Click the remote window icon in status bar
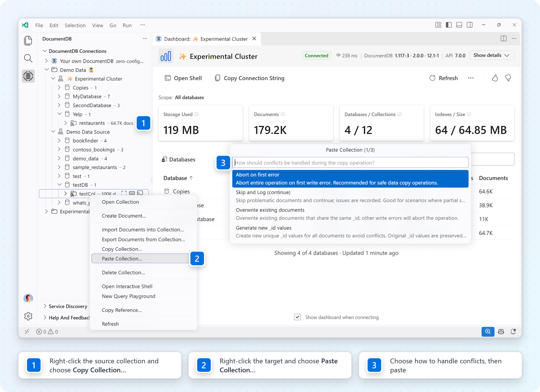The width and height of the screenshot is (540, 392). click(27, 332)
